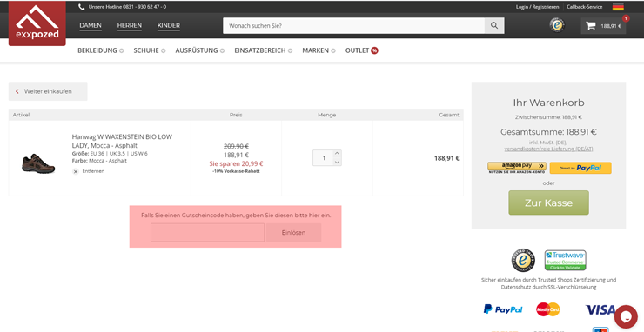Click Login / Registrieren link
The image size is (644, 332).
[x=537, y=7]
